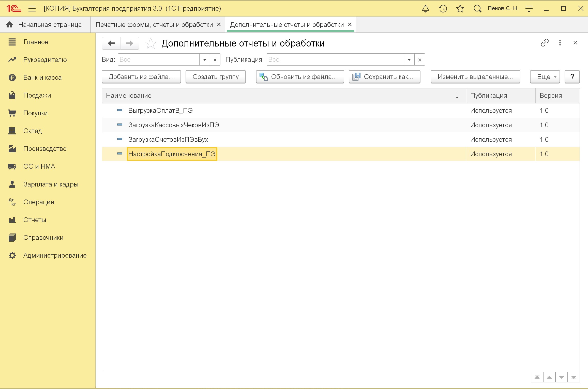Click the Вид filter field

click(x=159, y=59)
